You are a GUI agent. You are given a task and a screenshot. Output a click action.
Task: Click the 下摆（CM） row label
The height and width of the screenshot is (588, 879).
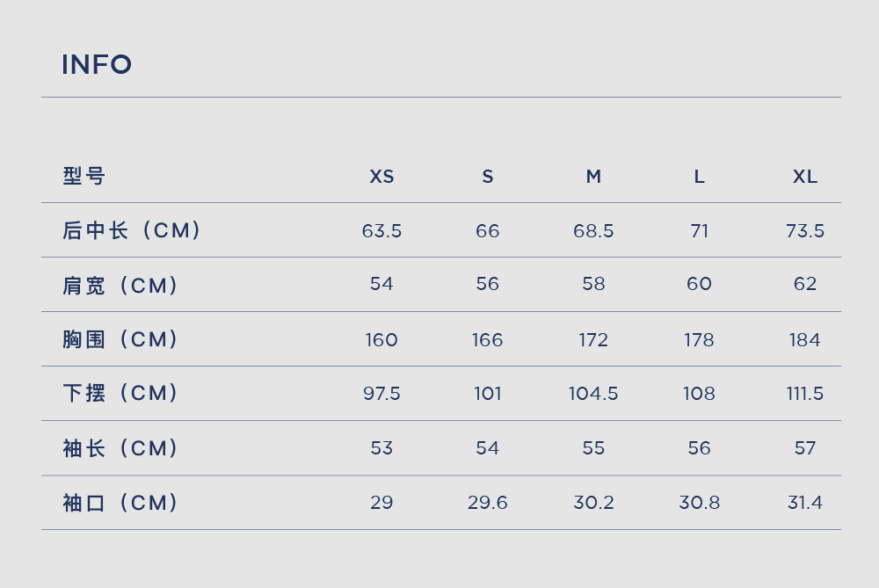pyautogui.click(x=120, y=393)
